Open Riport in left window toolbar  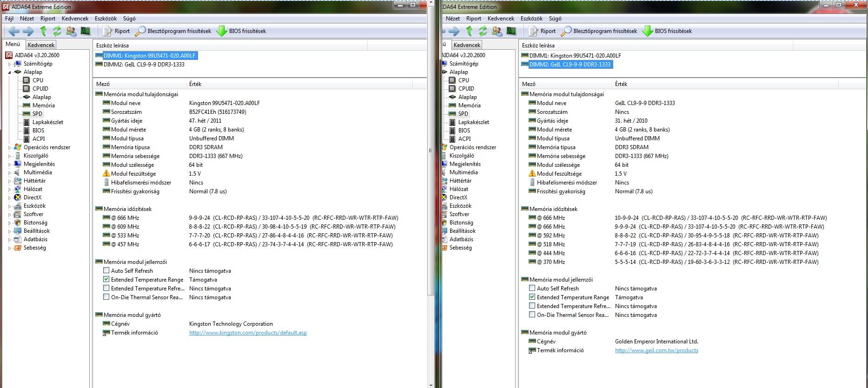tap(116, 31)
